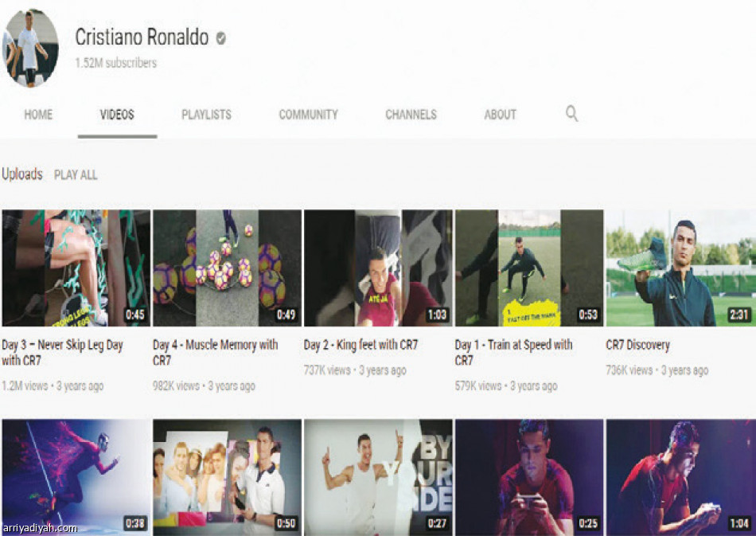This screenshot has height=536, width=756.
Task: Open the 0:38 neon runner thumbnail
Action: coord(76,476)
